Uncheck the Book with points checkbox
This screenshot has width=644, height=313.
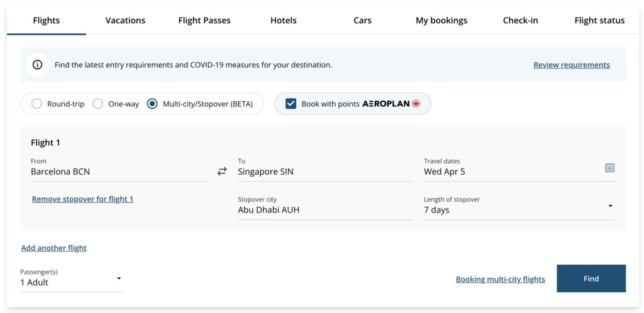[x=291, y=104]
